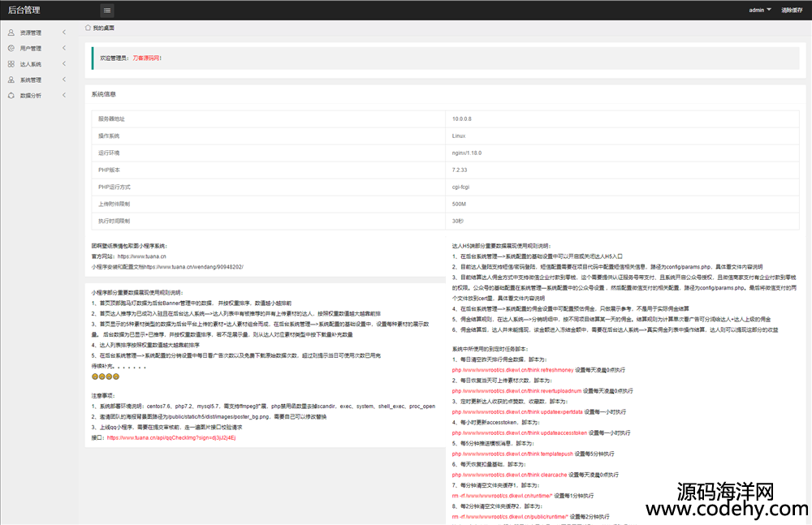Viewport: 812px width, 525px height.
Task: Click the 资源管理 person icon
Action: coord(11,32)
